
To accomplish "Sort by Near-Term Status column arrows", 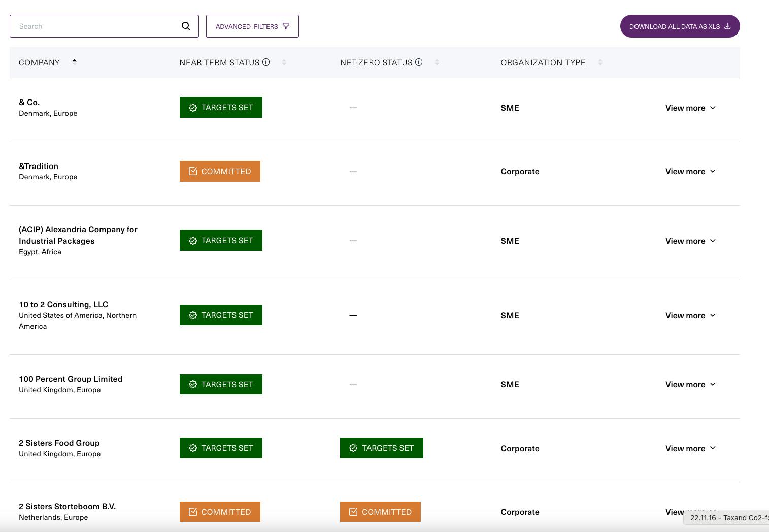I will (x=284, y=62).
